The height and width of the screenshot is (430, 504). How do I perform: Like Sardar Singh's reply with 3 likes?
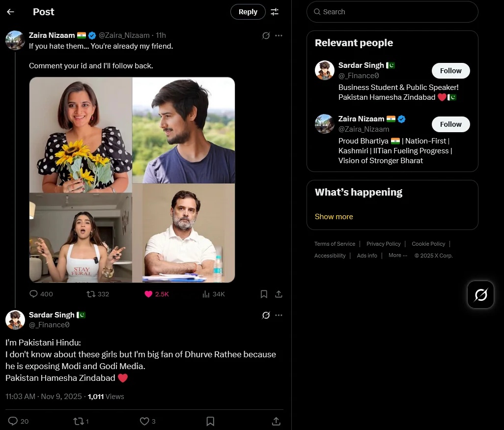click(148, 421)
